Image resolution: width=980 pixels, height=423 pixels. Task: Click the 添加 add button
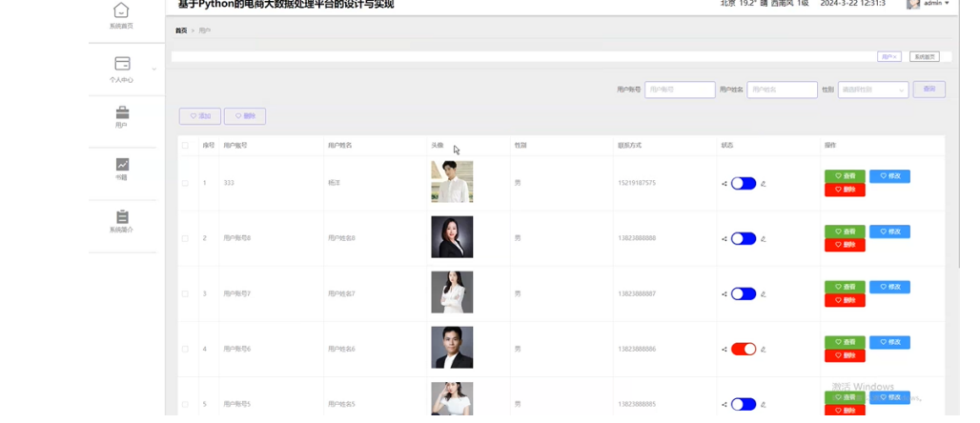pyautogui.click(x=200, y=116)
